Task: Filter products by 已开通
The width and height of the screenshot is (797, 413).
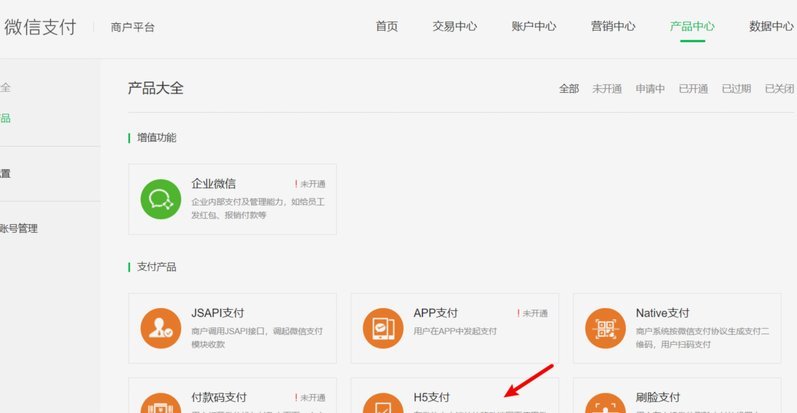Action: click(693, 89)
